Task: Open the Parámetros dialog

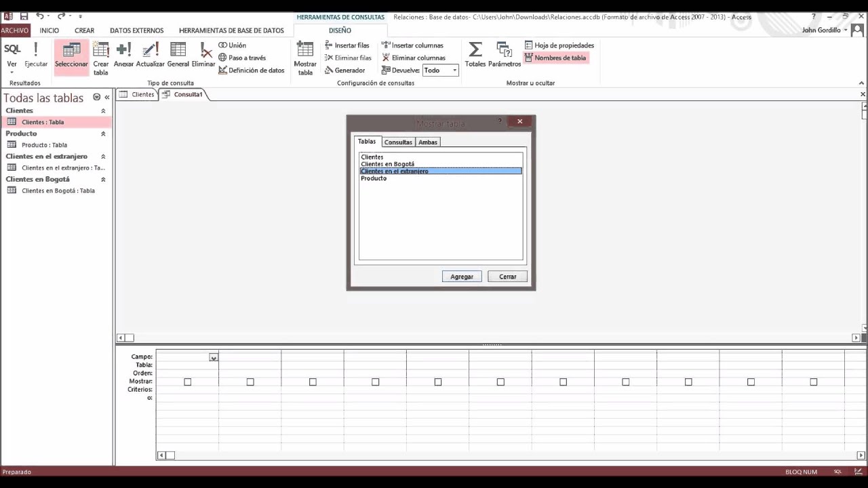Action: click(x=505, y=55)
